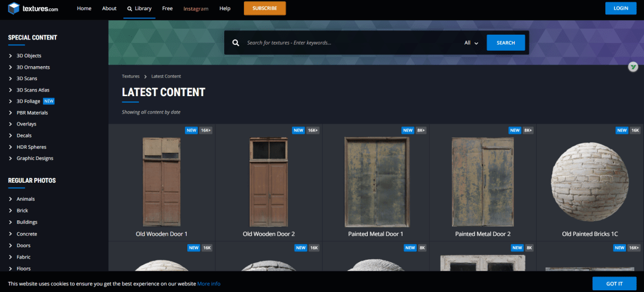
Task: Expand the Decals chevron
Action: [11, 136]
